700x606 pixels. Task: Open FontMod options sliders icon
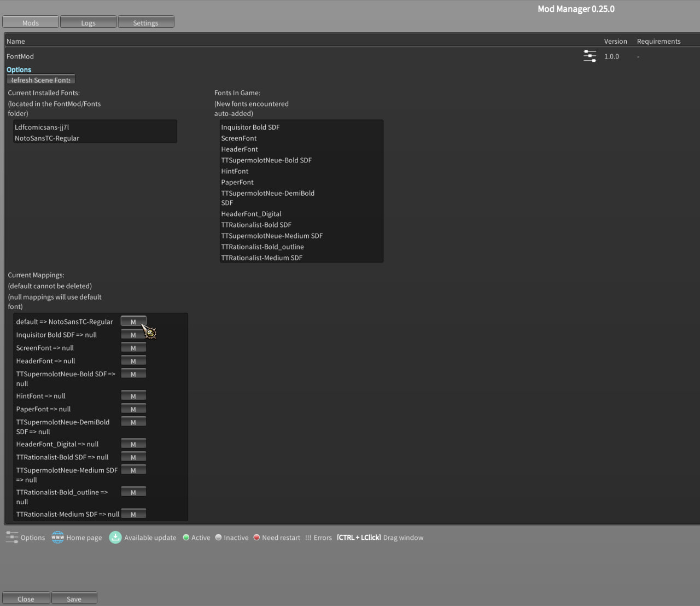pos(590,56)
